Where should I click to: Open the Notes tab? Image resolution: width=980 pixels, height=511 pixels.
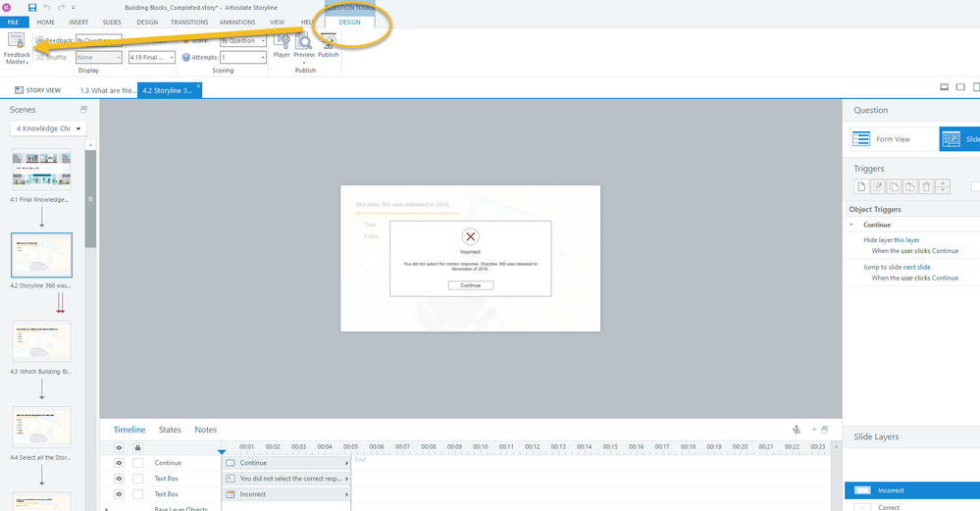click(206, 430)
